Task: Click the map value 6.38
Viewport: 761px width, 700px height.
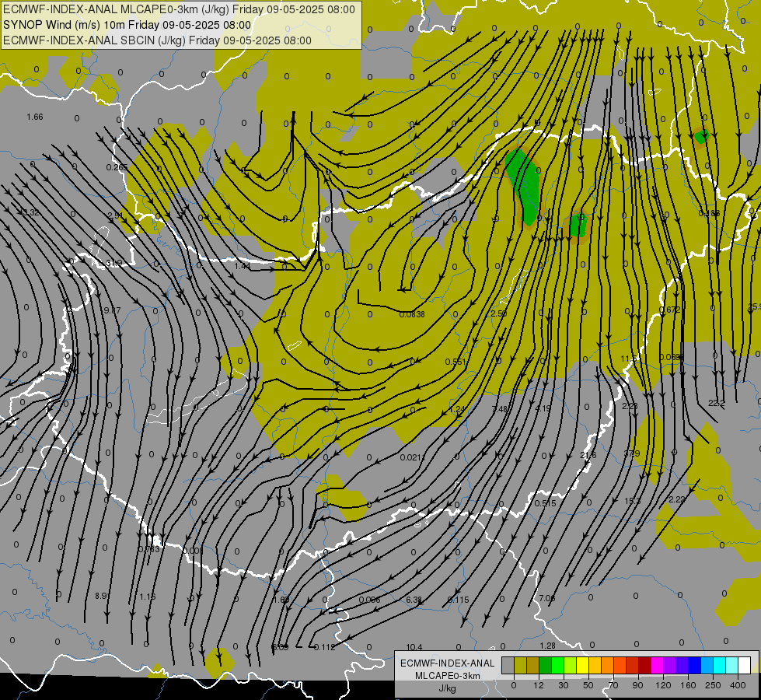Action: point(414,600)
